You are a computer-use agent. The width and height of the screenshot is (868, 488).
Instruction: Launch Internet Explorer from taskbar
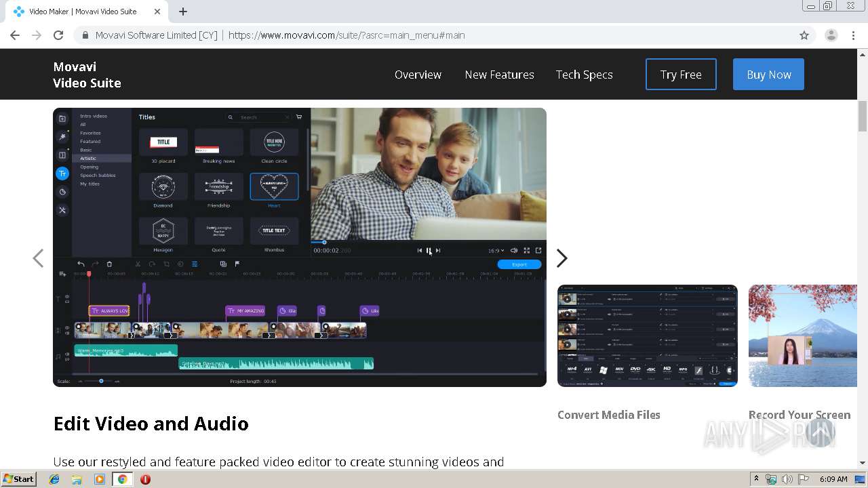[x=54, y=479]
